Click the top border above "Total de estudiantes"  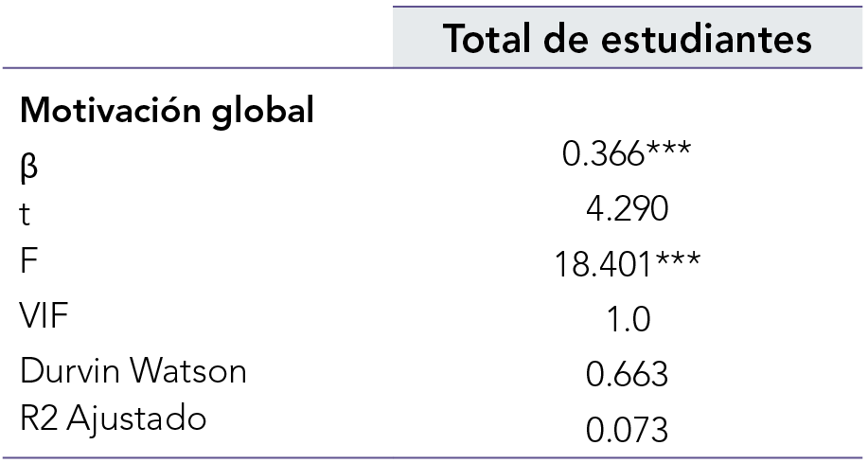628,8
